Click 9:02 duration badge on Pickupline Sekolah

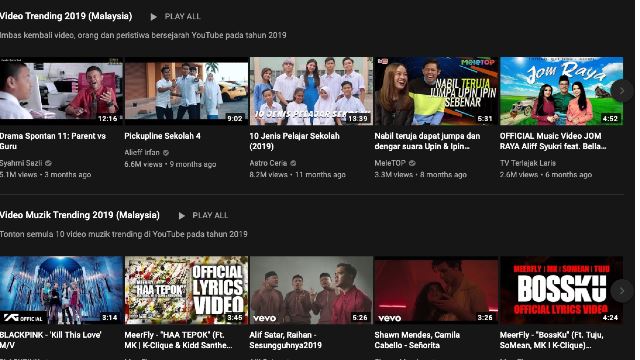[x=235, y=118]
